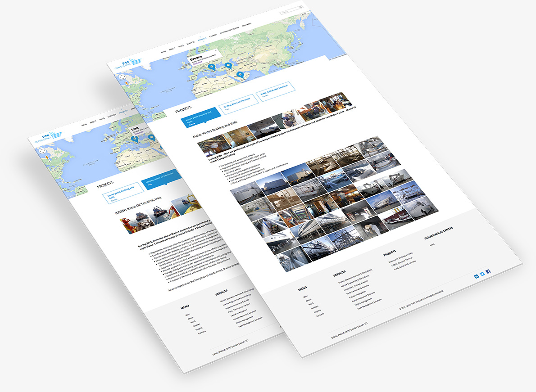Click Read more in the Greece popup
The image size is (536, 392).
click(197, 63)
